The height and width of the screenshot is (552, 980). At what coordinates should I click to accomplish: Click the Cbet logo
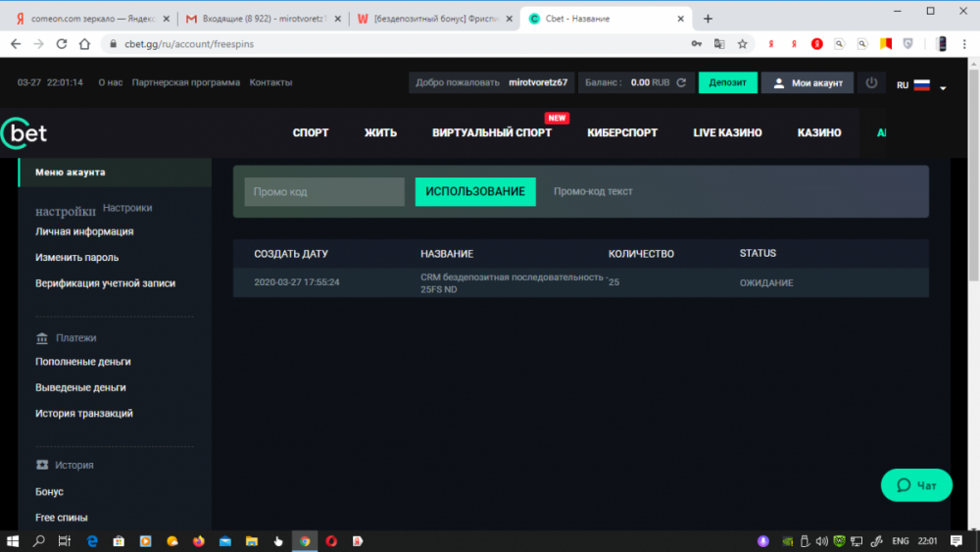[x=24, y=133]
